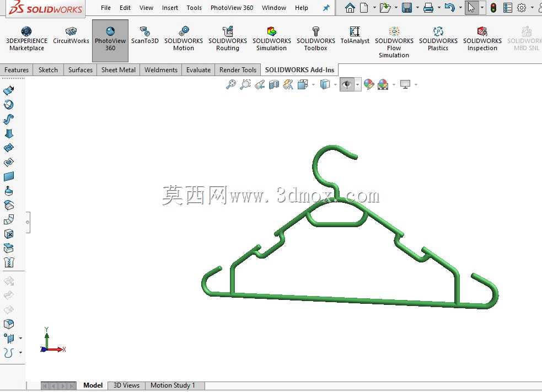Open the Motion Study 1 tab

pos(173,385)
